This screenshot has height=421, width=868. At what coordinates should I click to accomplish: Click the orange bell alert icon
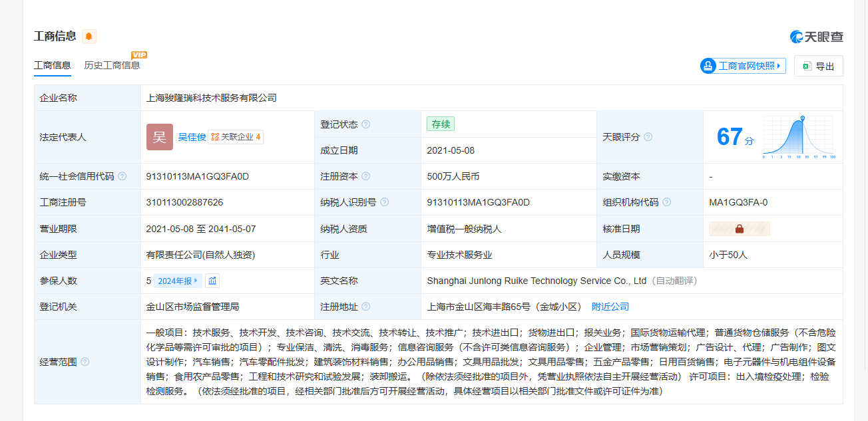(89, 37)
